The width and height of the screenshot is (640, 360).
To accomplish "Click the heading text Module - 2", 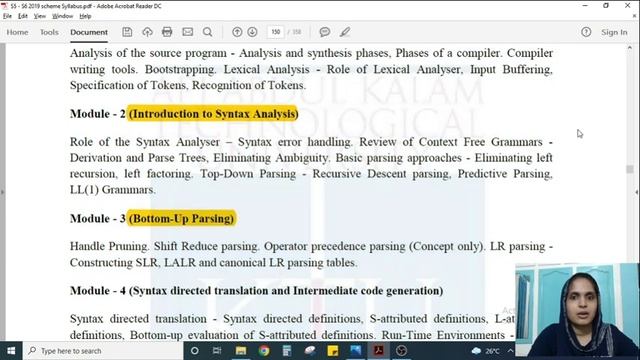I will pyautogui.click(x=98, y=114).
